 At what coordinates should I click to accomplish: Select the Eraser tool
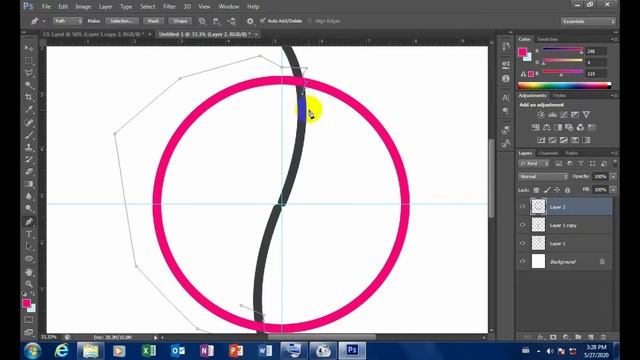point(29,171)
